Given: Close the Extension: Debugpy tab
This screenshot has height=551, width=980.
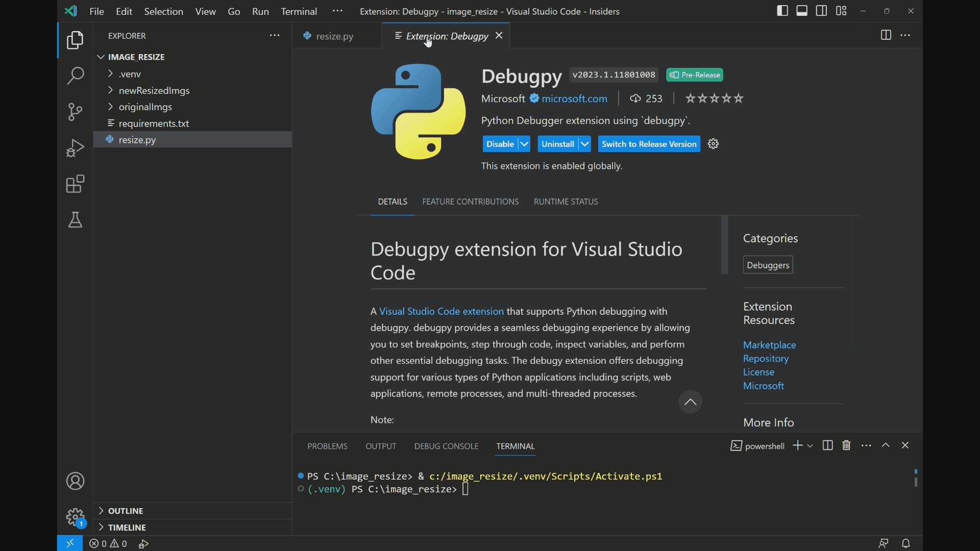Looking at the screenshot, I should pos(499,35).
